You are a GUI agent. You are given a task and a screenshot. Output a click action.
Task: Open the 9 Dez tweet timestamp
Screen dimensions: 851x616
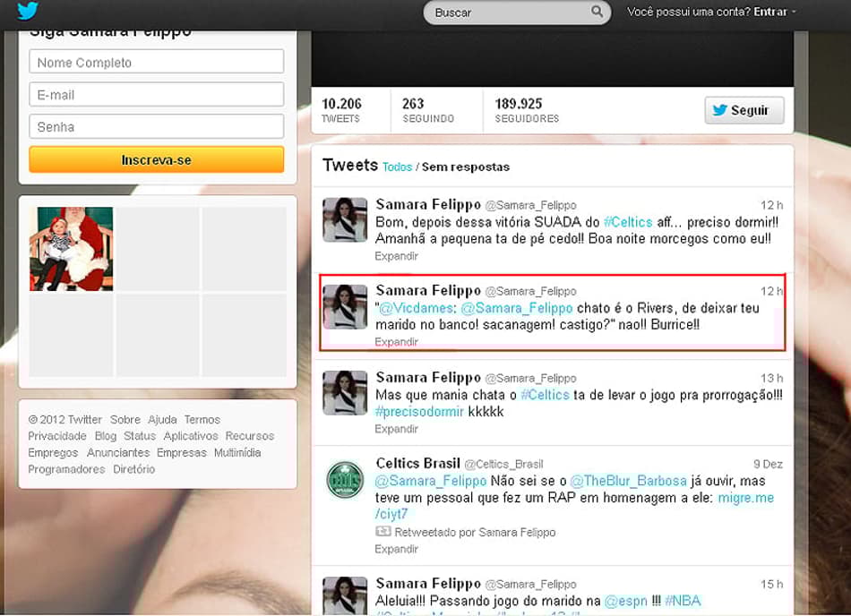[x=768, y=464]
